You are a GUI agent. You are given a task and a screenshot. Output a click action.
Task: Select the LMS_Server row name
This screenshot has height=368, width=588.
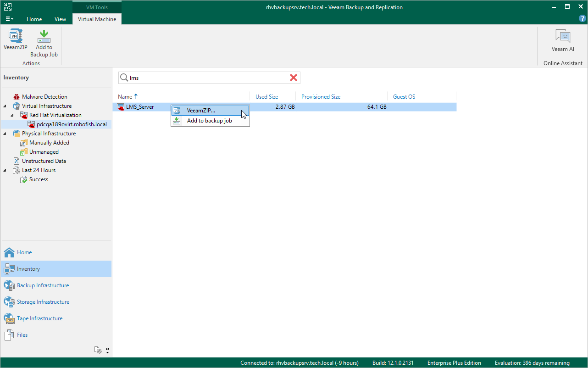(x=140, y=107)
